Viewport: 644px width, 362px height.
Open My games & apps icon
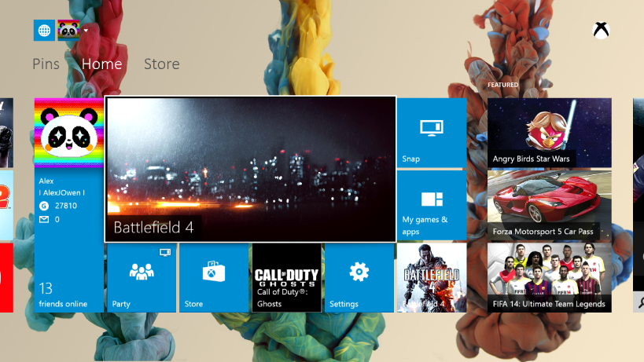pyautogui.click(x=432, y=199)
